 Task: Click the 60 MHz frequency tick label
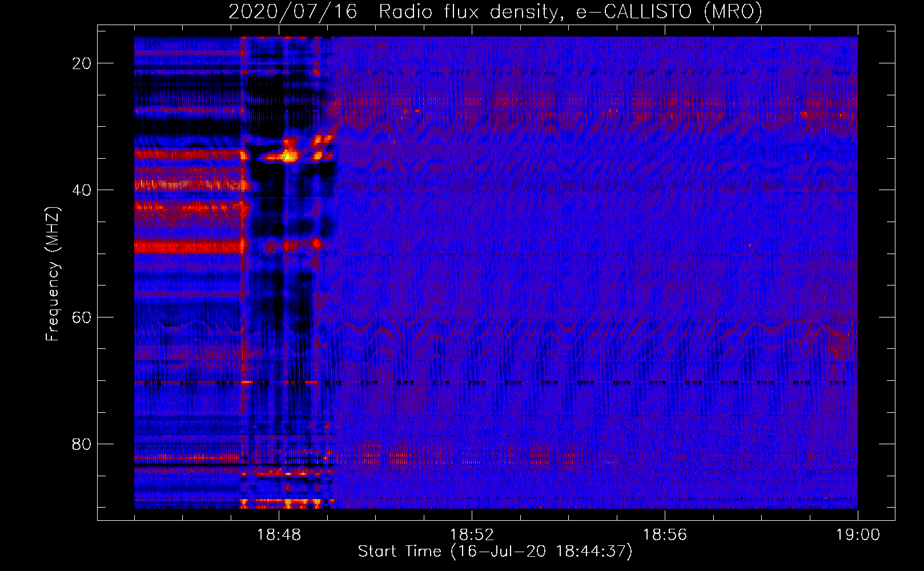pos(82,317)
